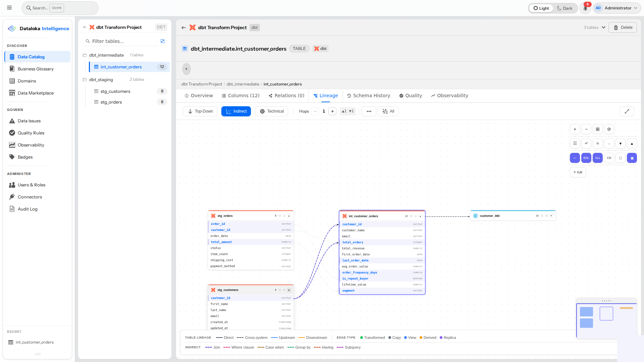The height and width of the screenshot is (362, 644).
Task: Click the bidirectional arrow icon next to Hops
Action: click(x=369, y=111)
